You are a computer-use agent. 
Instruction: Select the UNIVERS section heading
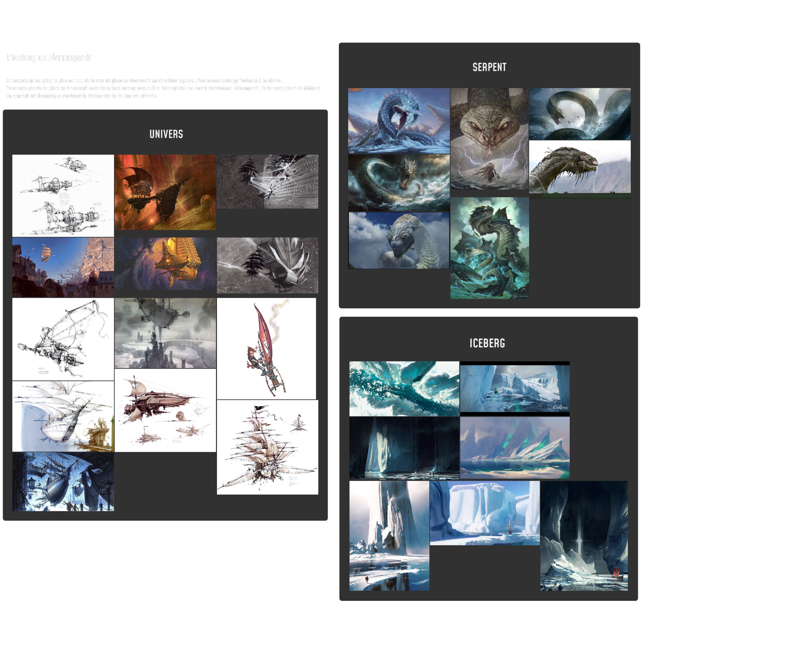tap(166, 134)
